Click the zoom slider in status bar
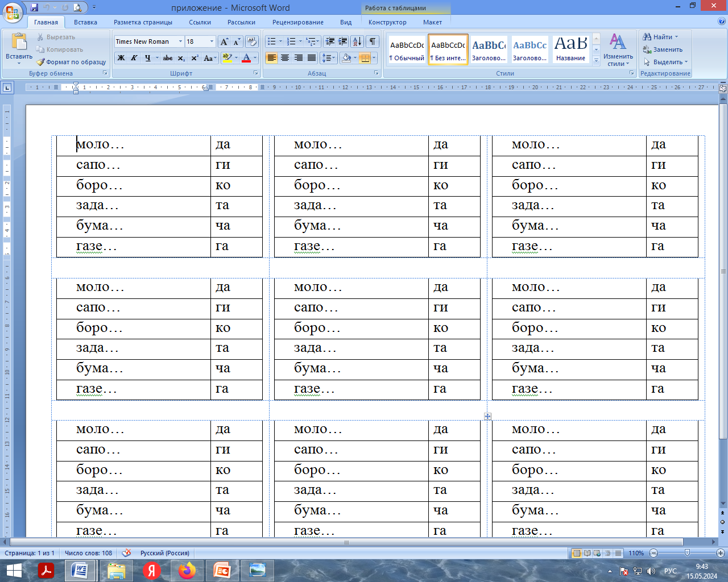This screenshot has width=728, height=582. 687,553
